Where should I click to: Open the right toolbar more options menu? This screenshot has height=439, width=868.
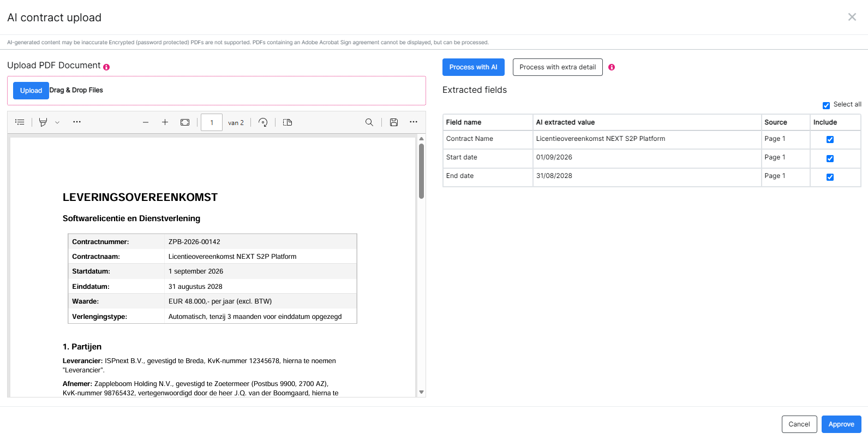click(x=414, y=122)
